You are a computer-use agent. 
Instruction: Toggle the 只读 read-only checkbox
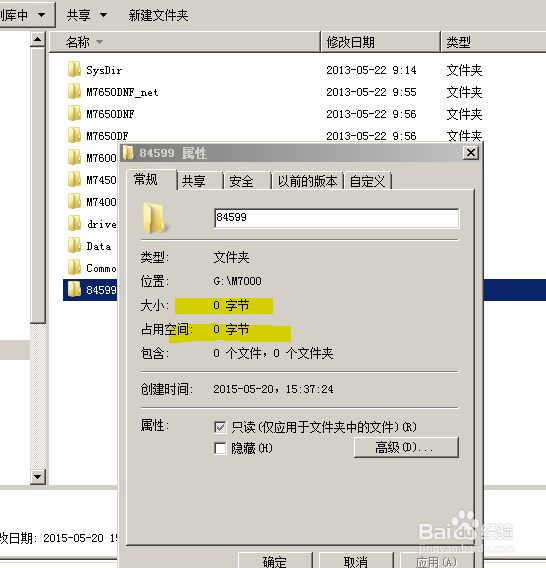[x=220, y=427]
